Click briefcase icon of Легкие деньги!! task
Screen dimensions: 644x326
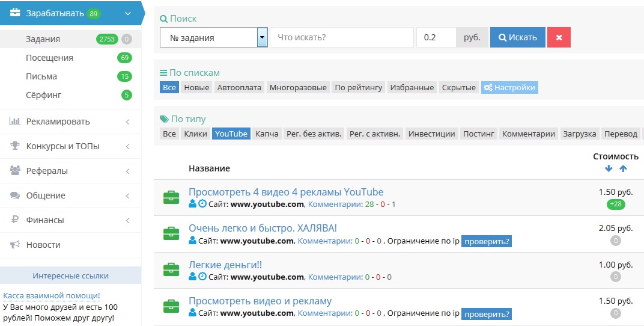pos(171,269)
